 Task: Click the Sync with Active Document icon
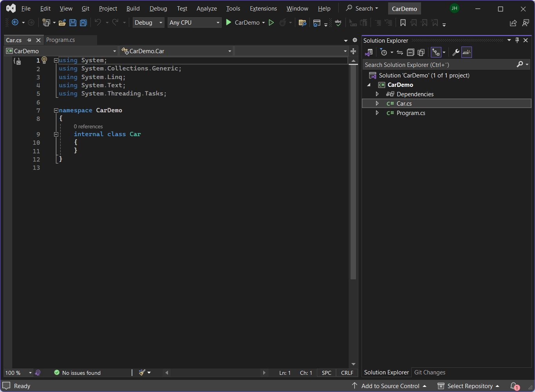[400, 52]
